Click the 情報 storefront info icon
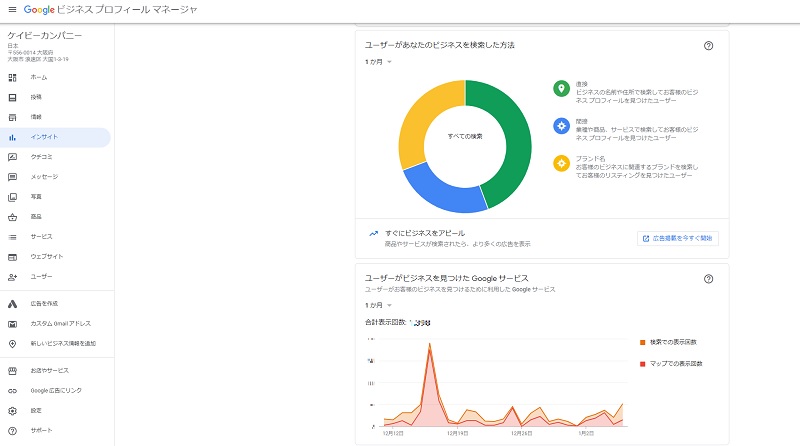This screenshot has height=446, width=800. [12, 117]
